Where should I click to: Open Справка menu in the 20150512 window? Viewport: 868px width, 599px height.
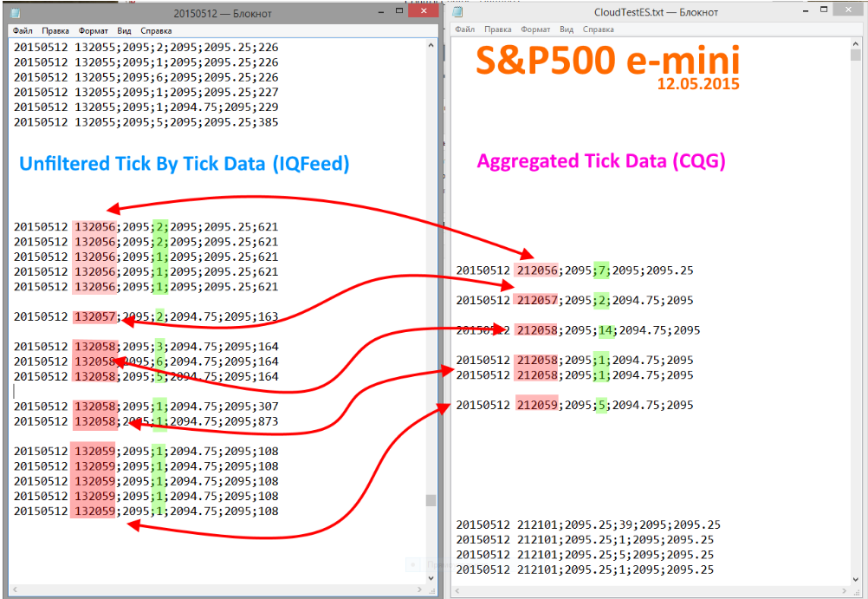[x=156, y=31]
